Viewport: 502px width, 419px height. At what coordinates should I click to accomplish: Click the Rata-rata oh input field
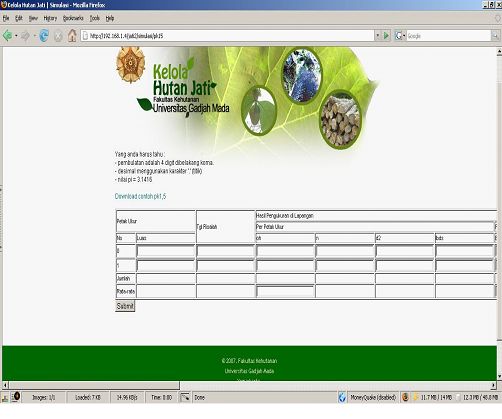pyautogui.click(x=285, y=292)
